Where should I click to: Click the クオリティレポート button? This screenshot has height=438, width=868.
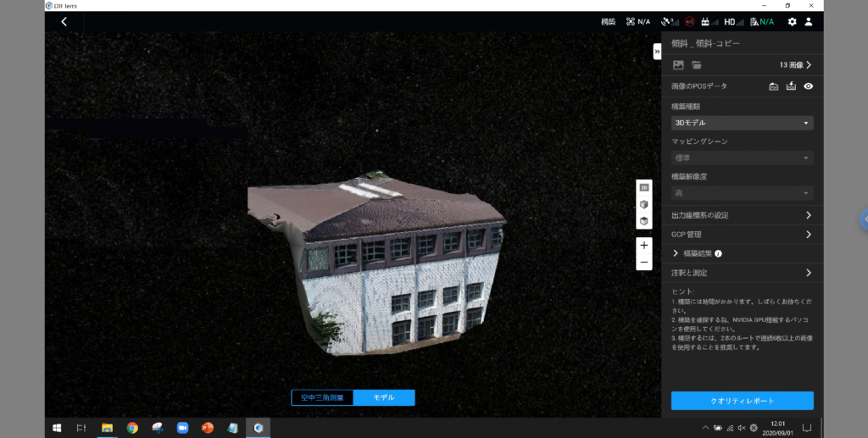tap(742, 401)
